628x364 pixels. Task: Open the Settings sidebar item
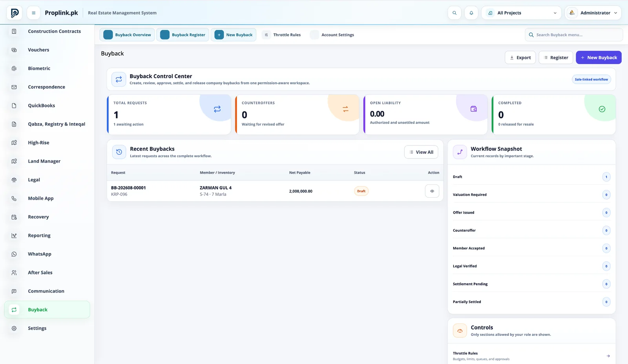pyautogui.click(x=47, y=328)
